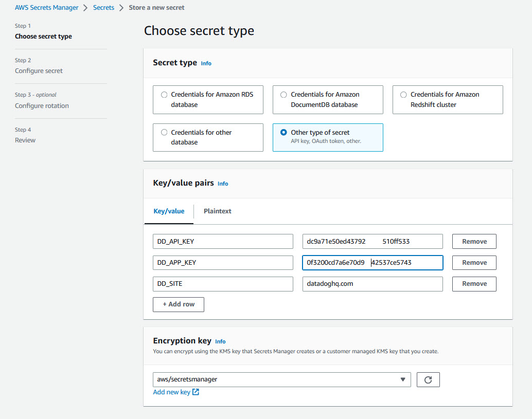This screenshot has width=532, height=419.
Task: Focus the DD_APP_KEY key name field
Action: tap(223, 262)
